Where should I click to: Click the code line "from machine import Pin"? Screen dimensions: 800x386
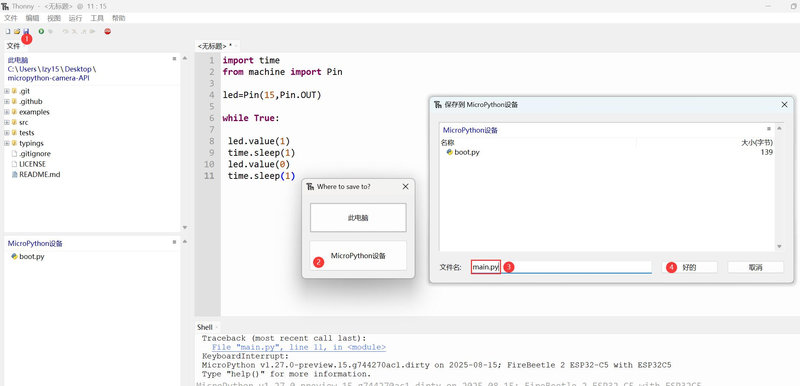click(282, 72)
